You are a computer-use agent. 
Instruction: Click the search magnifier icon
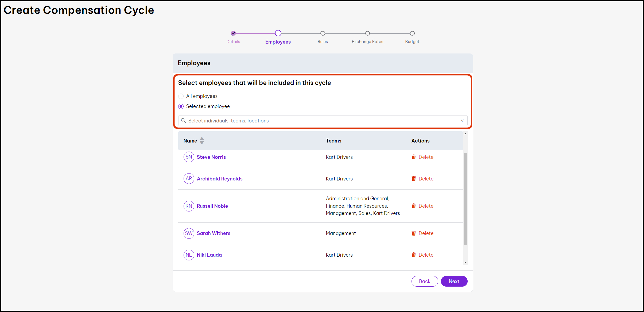[183, 121]
